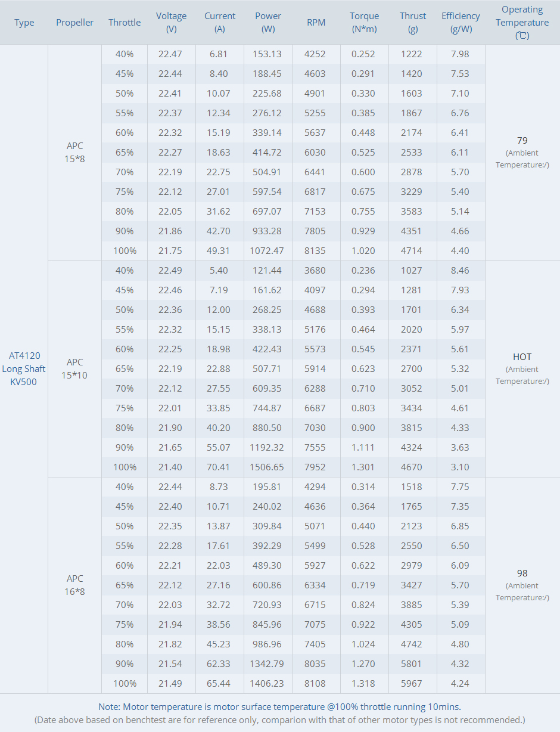Click the 5967 thrust value
Viewport: 560px width, 732px height.
(412, 683)
